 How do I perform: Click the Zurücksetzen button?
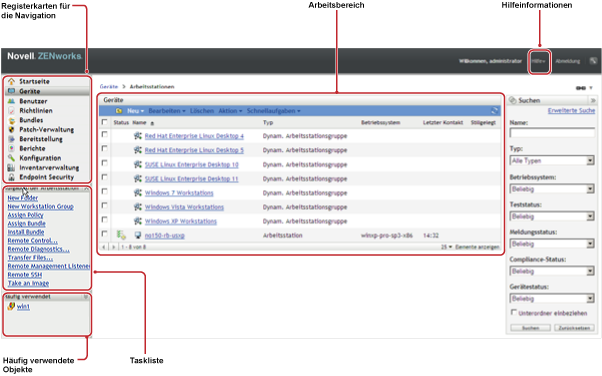574,328
